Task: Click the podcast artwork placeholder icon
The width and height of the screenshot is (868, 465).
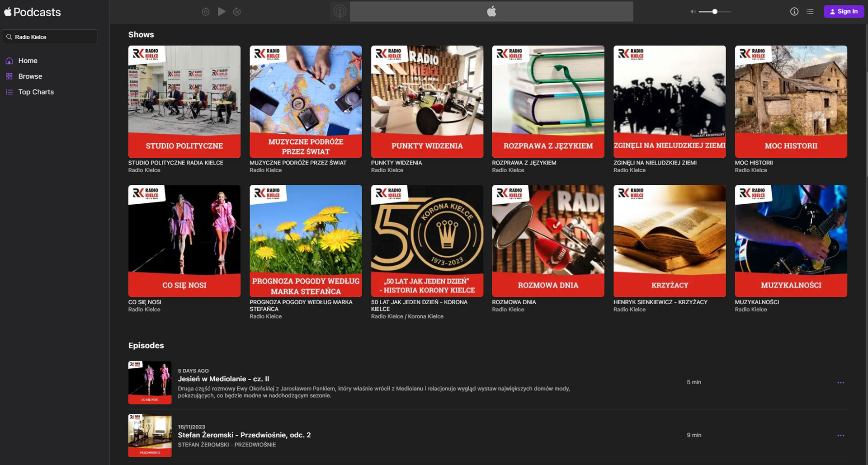Action: [340, 11]
